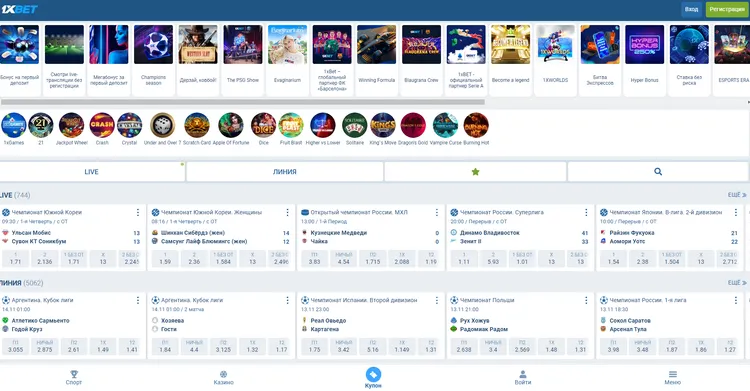Open the Купон betting slip icon

click(x=373, y=374)
